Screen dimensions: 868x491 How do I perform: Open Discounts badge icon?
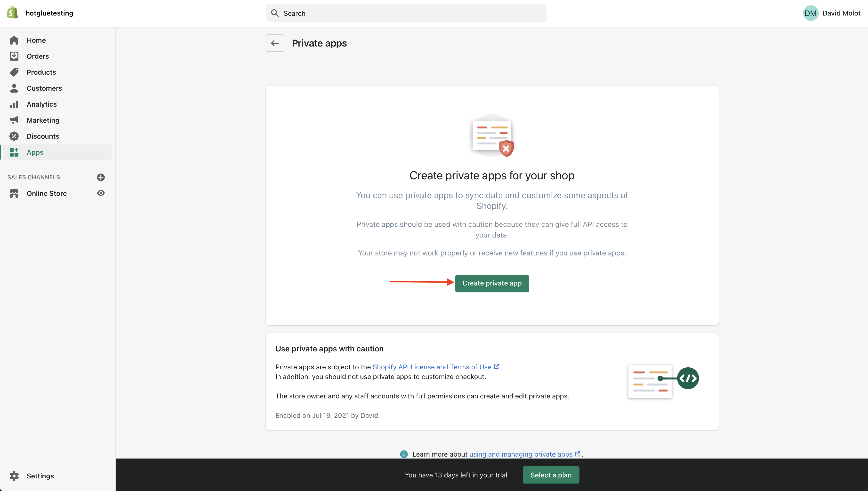(14, 136)
